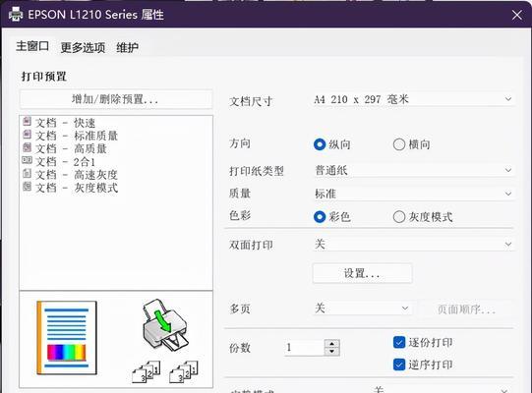Click the 设置... button under 双面打印
Image resolution: width=532 pixels, height=393 pixels.
coord(362,273)
